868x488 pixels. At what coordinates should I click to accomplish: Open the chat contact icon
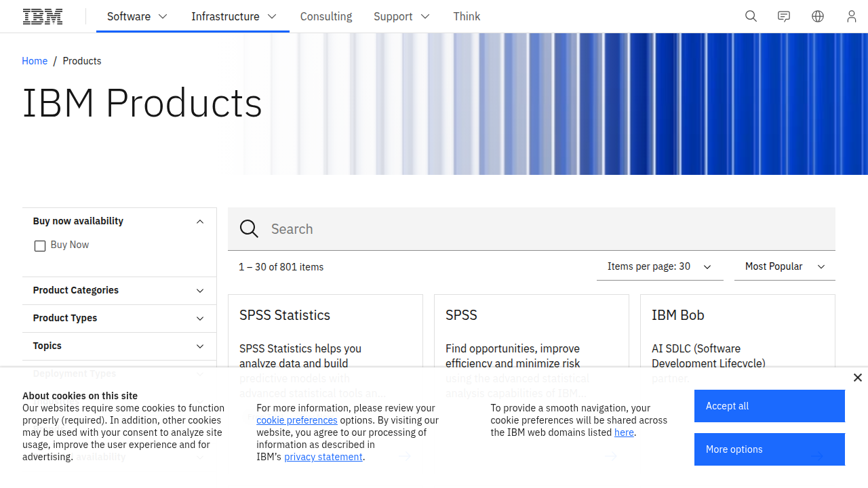[784, 16]
